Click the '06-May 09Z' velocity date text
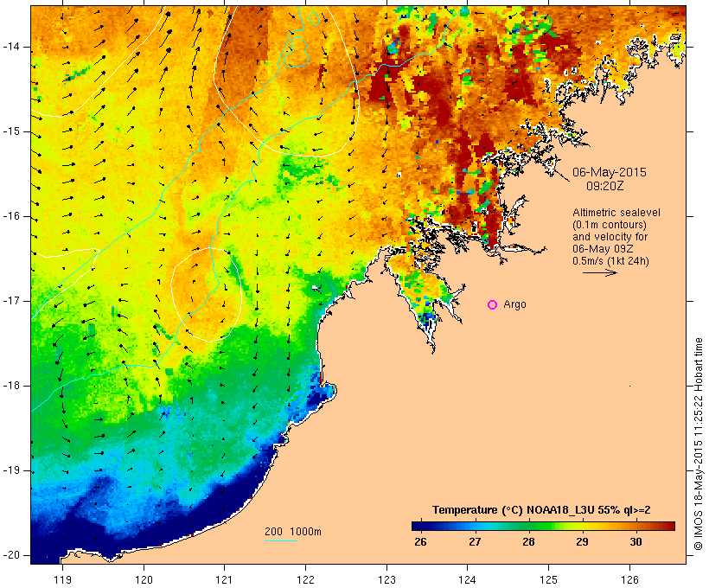This screenshot has width=709, height=588. coord(603,249)
